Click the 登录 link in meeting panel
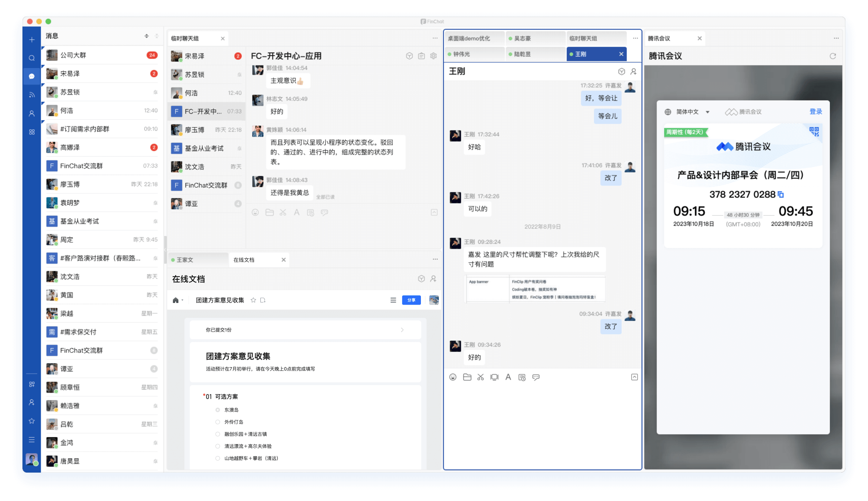Image resolution: width=868 pixels, height=501 pixels. tap(816, 111)
